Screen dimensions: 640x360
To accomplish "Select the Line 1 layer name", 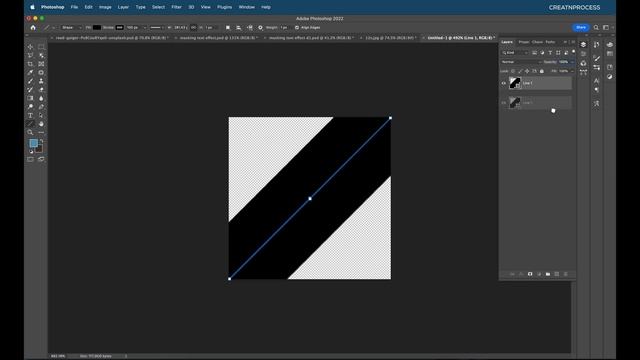I will (527, 83).
